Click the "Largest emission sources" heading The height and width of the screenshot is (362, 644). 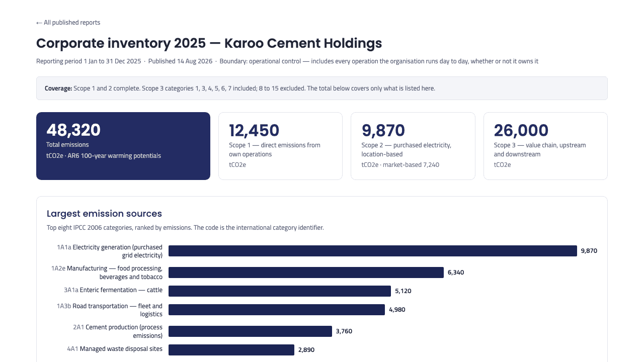click(104, 214)
